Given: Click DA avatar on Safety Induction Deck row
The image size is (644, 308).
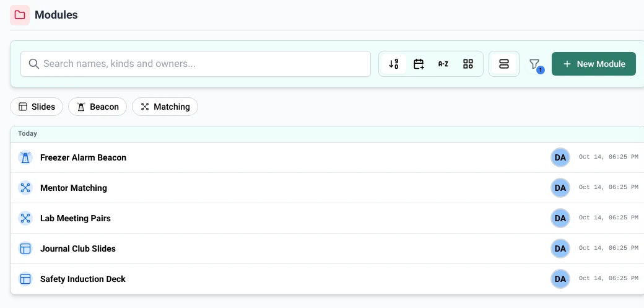Looking at the screenshot, I should pos(560,279).
